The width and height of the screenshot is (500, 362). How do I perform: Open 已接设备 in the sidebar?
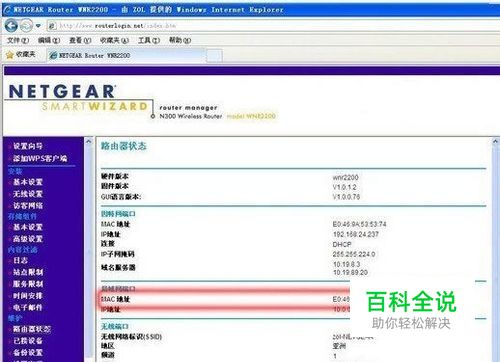[x=28, y=341]
